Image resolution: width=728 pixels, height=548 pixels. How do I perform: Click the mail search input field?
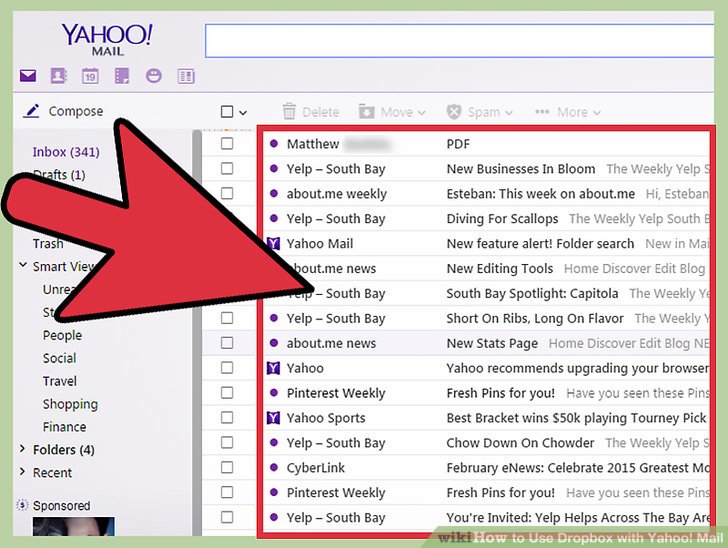click(x=459, y=41)
